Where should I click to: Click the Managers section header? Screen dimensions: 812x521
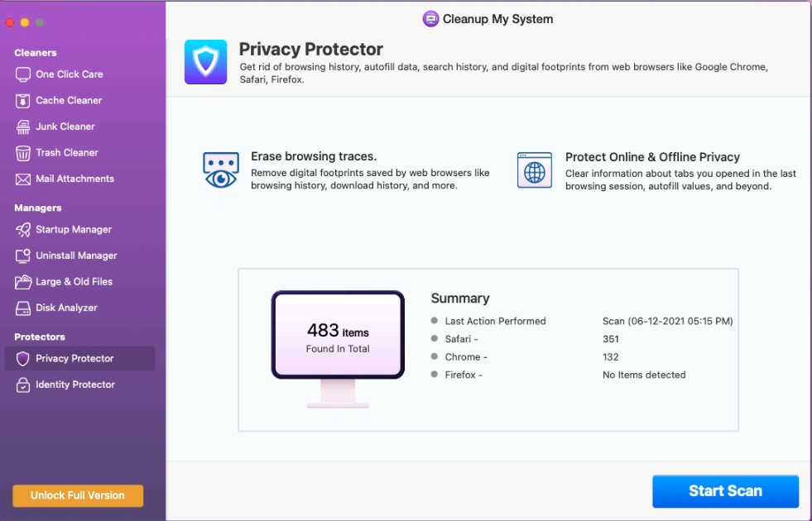pyautogui.click(x=38, y=208)
